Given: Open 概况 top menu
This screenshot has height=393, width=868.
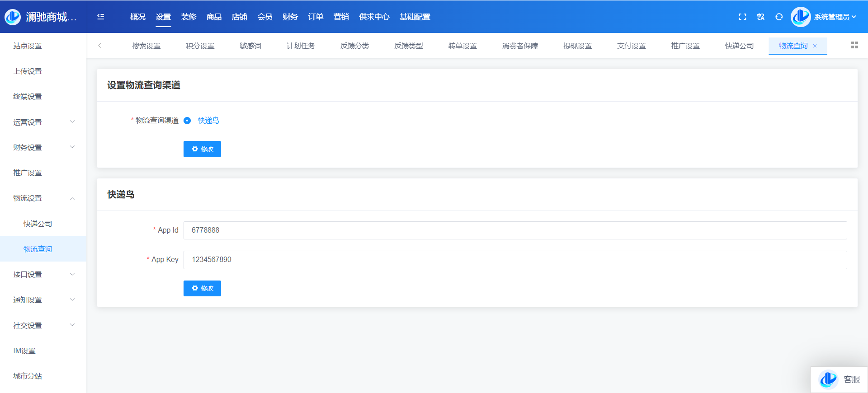Looking at the screenshot, I should (138, 17).
